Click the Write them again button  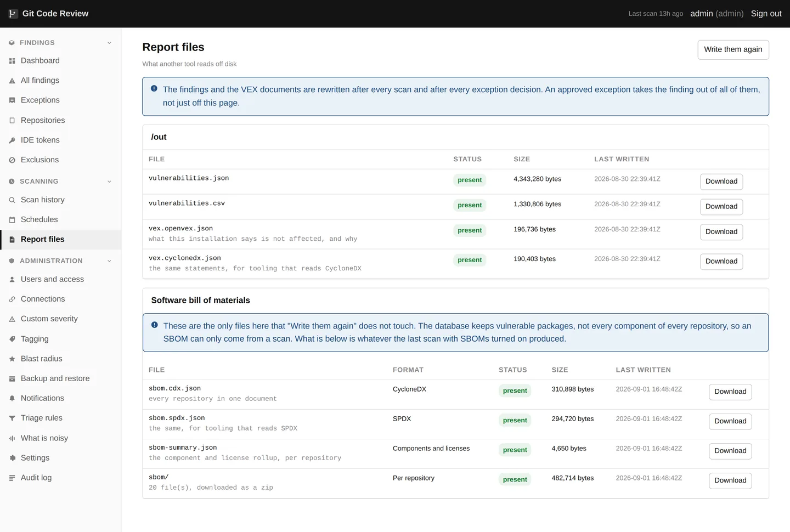[733, 49]
